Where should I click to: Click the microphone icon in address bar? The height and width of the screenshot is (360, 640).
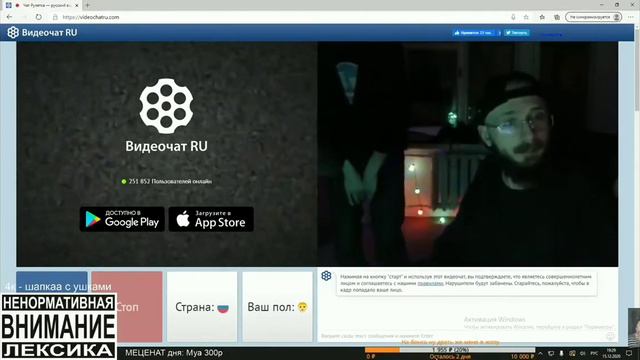(x=513, y=17)
